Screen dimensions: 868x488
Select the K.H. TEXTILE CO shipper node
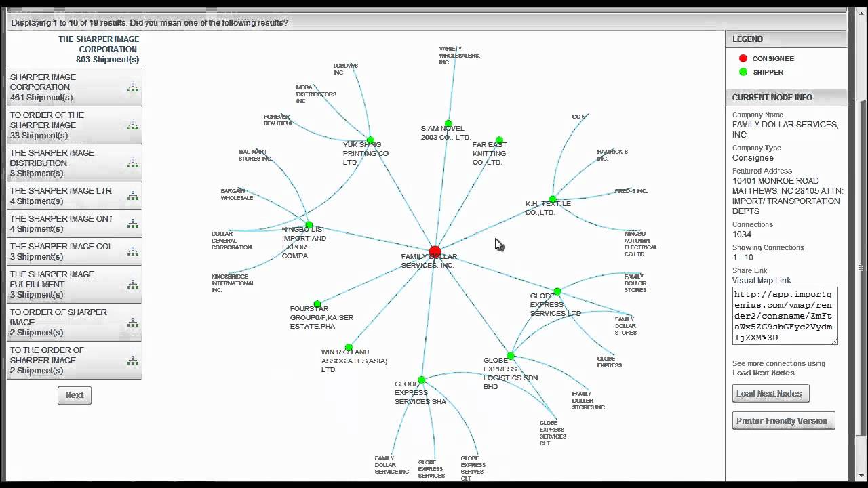[x=553, y=199]
